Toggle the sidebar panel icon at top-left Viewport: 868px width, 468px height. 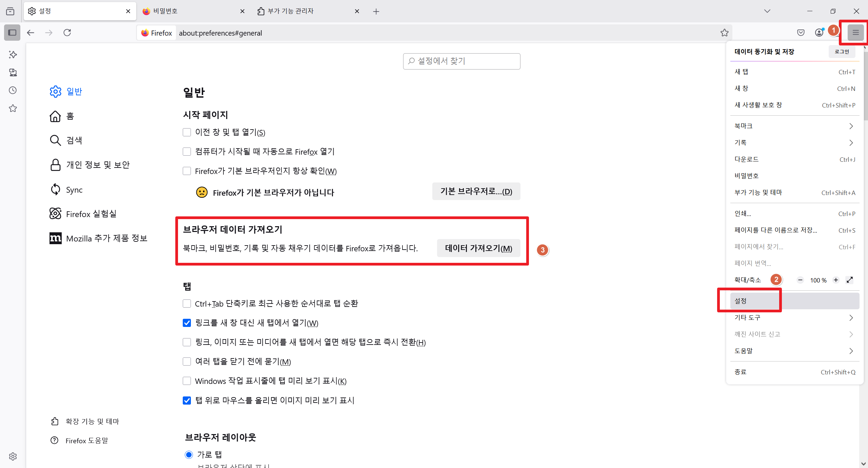12,32
